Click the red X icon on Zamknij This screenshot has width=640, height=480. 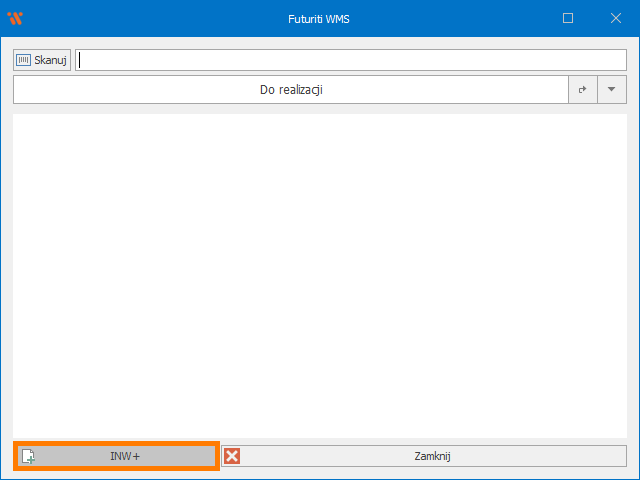pyautogui.click(x=232, y=456)
